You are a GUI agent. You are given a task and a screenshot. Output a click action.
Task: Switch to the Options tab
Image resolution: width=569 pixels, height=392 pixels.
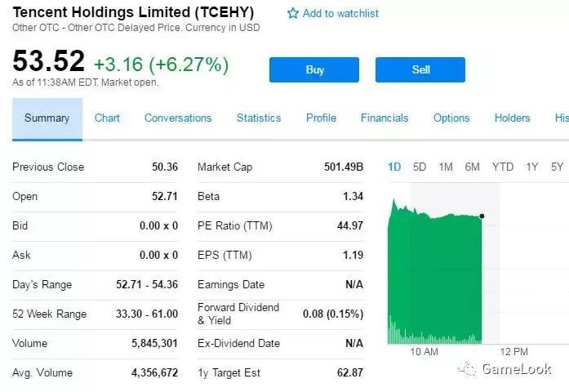451,118
